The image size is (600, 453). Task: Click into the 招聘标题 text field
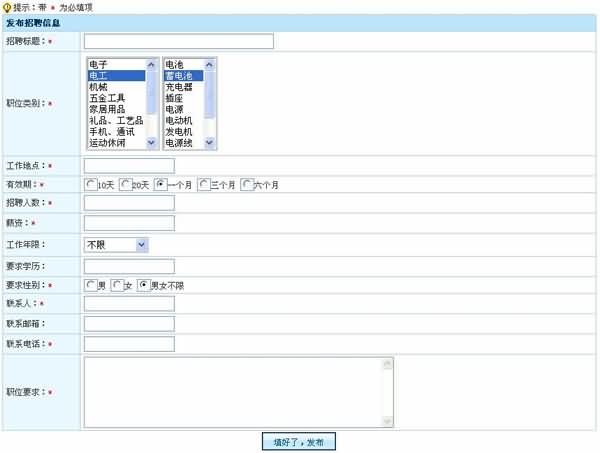(178, 41)
